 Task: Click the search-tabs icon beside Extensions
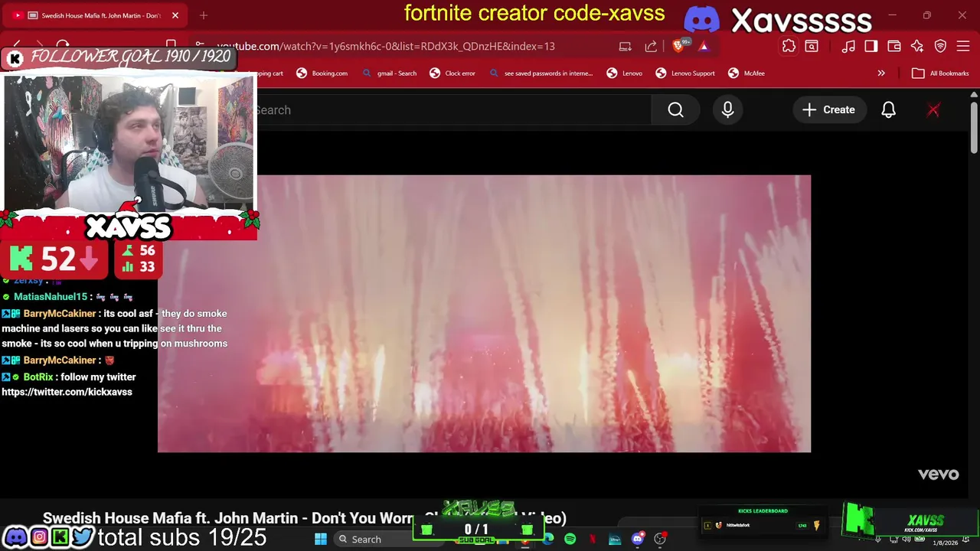pyautogui.click(x=812, y=46)
